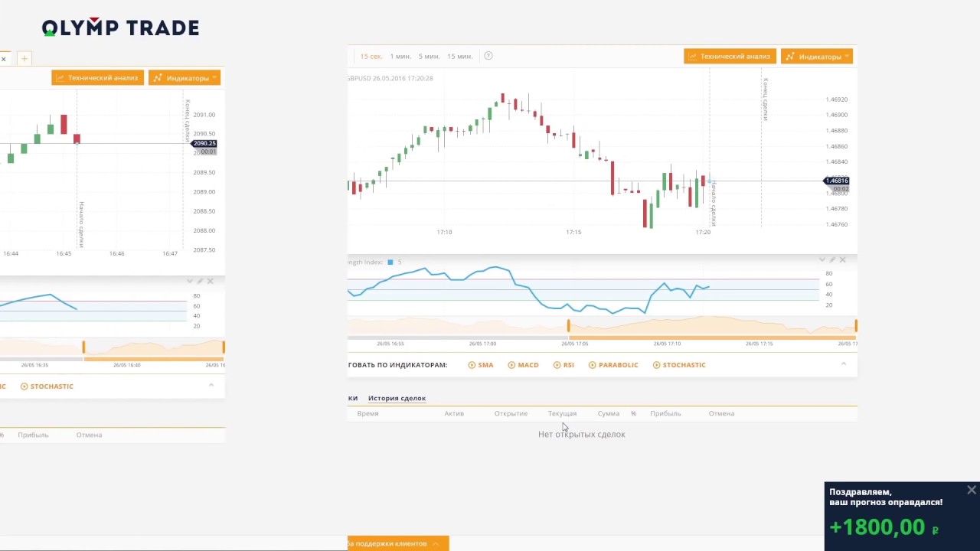The height and width of the screenshot is (551, 980).
Task: Play RSI indicator tutorial
Action: pos(563,365)
